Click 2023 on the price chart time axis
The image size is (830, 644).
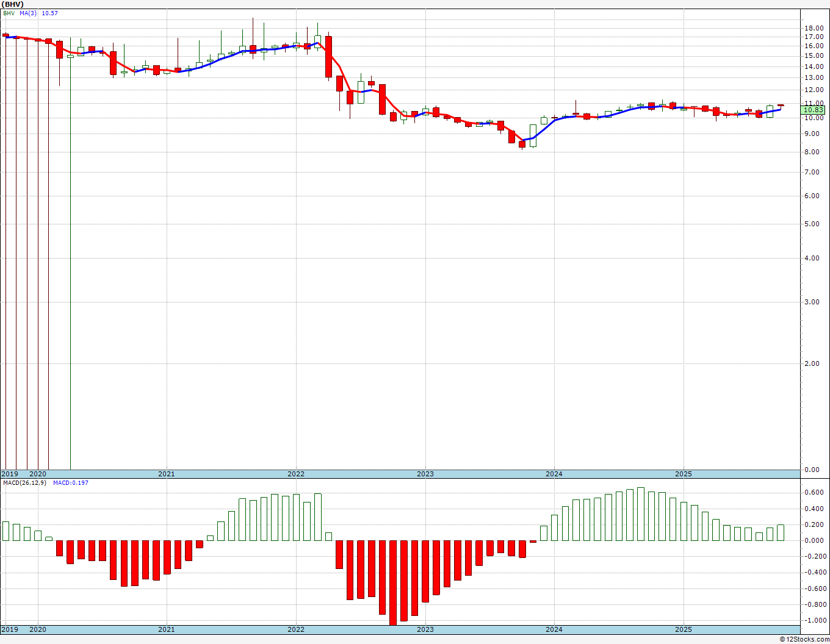point(425,474)
